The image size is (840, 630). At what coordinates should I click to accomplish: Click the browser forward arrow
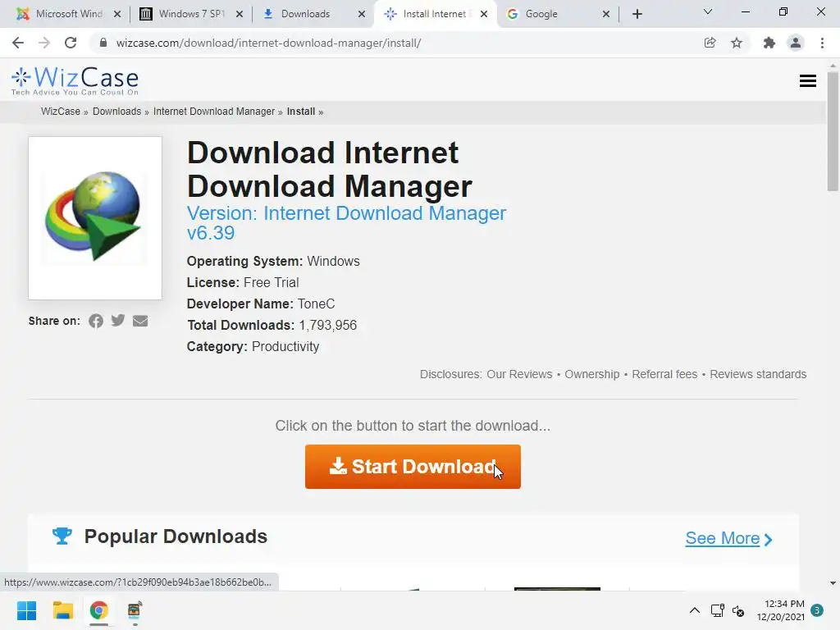pos(44,43)
